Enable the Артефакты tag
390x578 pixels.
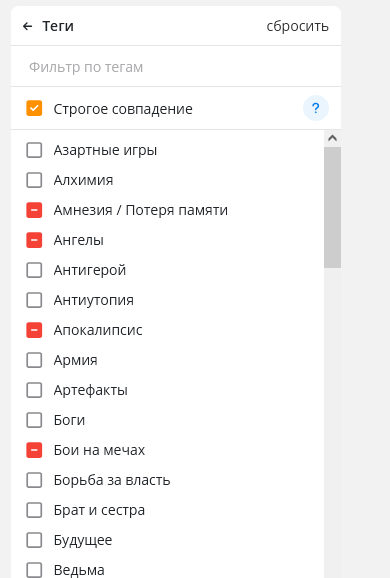tap(34, 390)
